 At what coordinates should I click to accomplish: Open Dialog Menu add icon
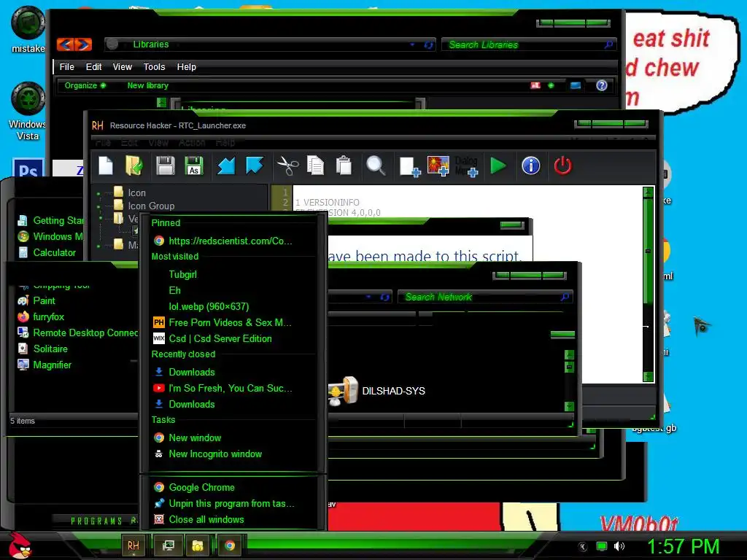(x=466, y=167)
